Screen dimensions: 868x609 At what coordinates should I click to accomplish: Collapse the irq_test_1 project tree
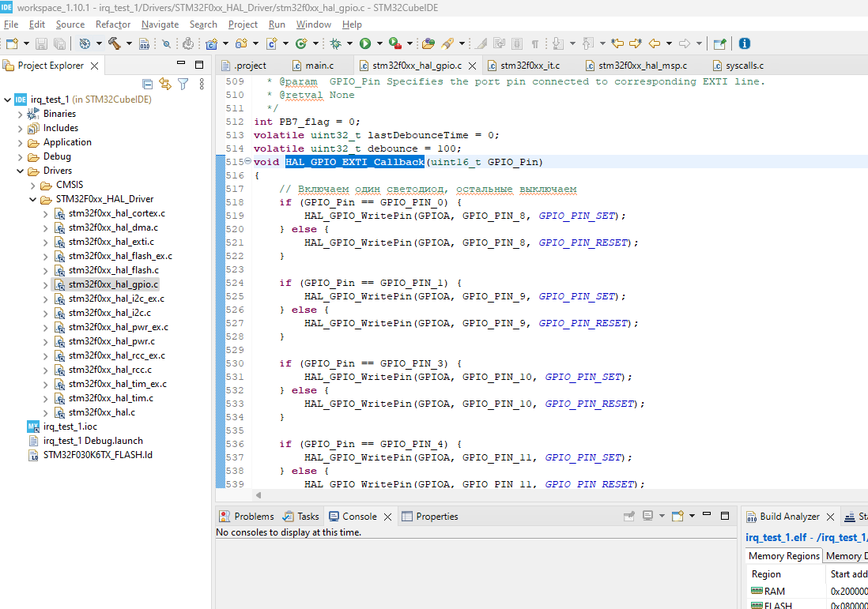[8, 100]
